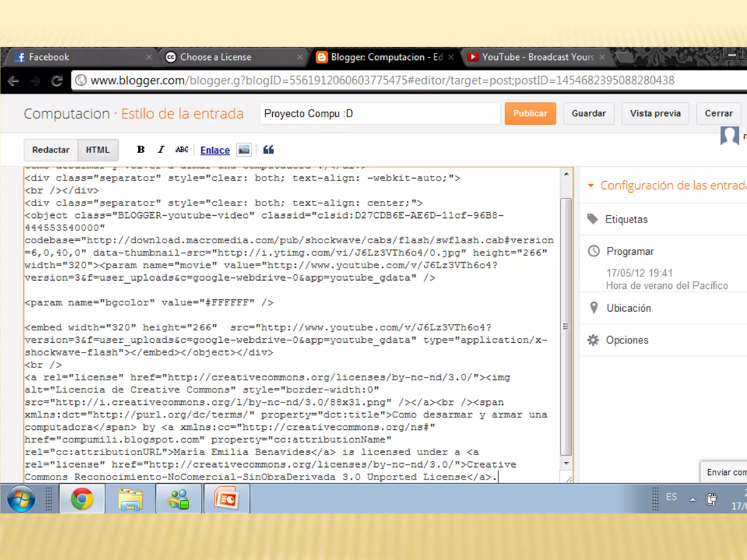The height and width of the screenshot is (560, 747).
Task: Open the Opciones settings section
Action: coord(627,340)
